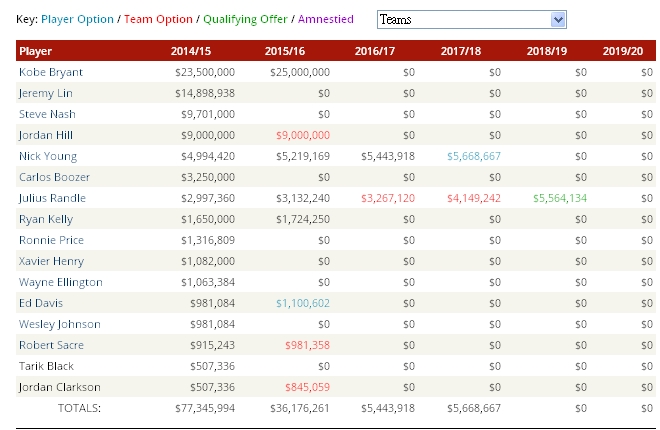Viewport: 660px width, 430px height.
Task: Click Amnestied in the key
Action: tap(326, 19)
